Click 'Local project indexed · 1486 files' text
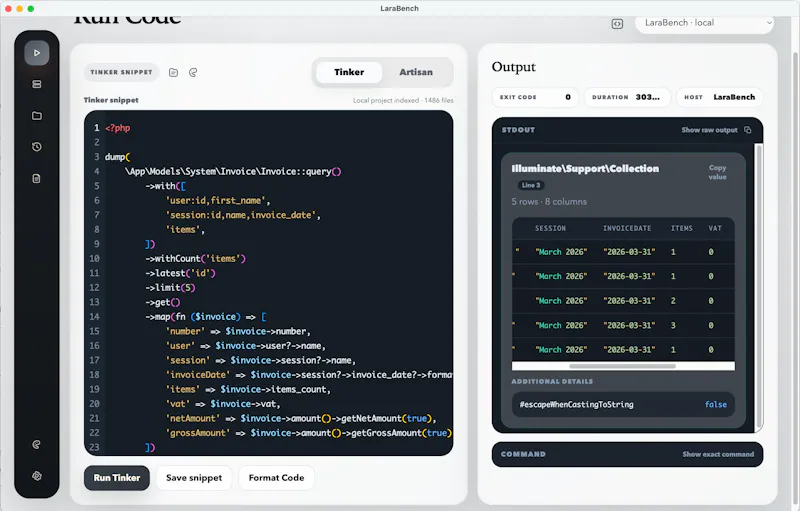The image size is (800, 511). click(x=403, y=100)
